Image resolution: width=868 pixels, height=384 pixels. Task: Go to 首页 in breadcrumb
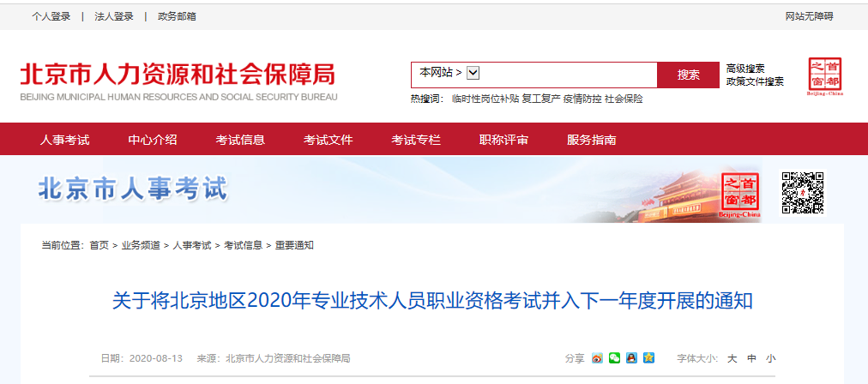tap(99, 245)
